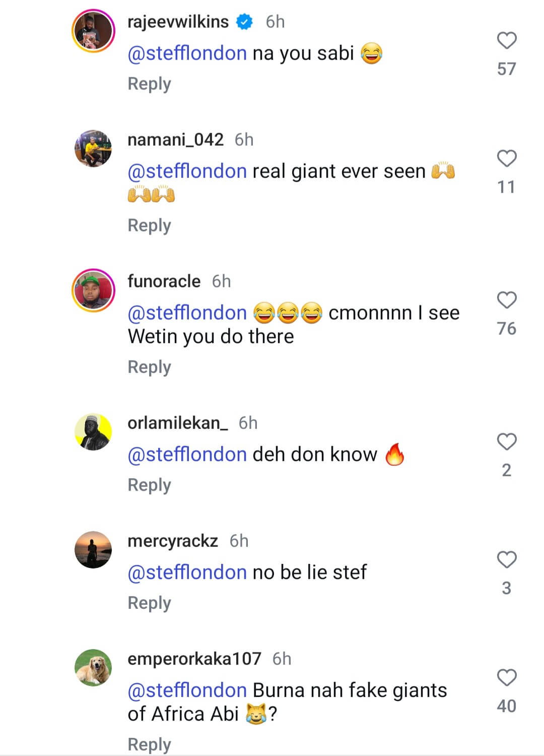Open namani_042's profile picture
544x756 pixels.
[x=93, y=149]
